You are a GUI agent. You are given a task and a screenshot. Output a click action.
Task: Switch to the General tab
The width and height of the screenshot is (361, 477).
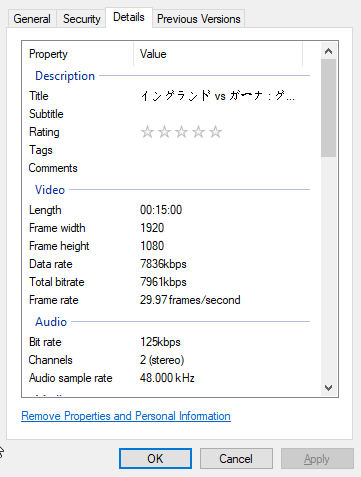pyautogui.click(x=32, y=19)
